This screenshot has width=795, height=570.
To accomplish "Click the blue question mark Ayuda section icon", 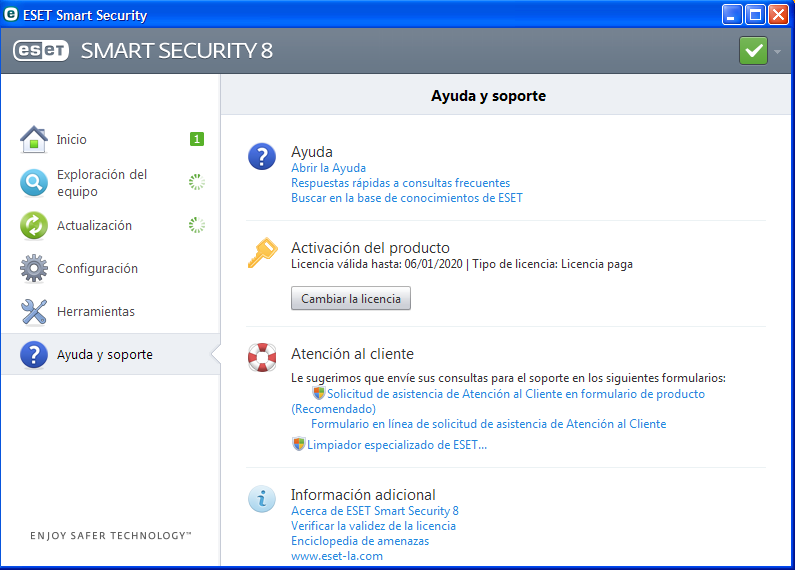I will [262, 156].
